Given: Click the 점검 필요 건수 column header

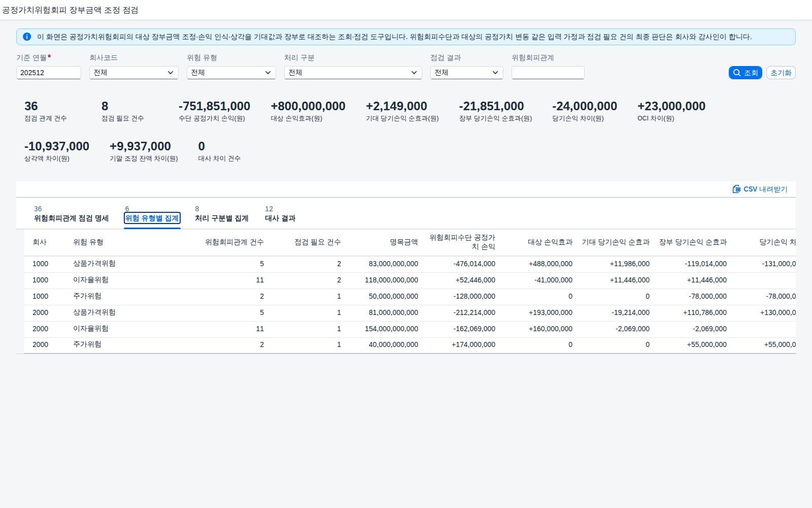Looking at the screenshot, I should point(318,242).
